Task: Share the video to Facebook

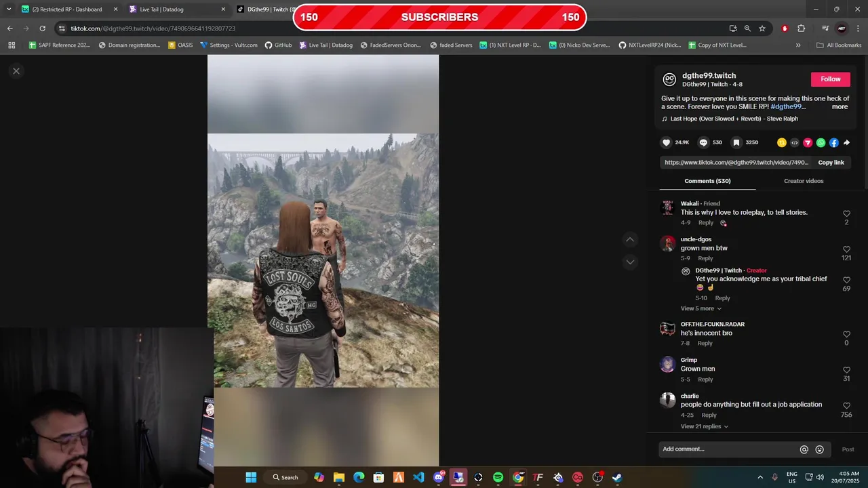Action: (x=834, y=142)
